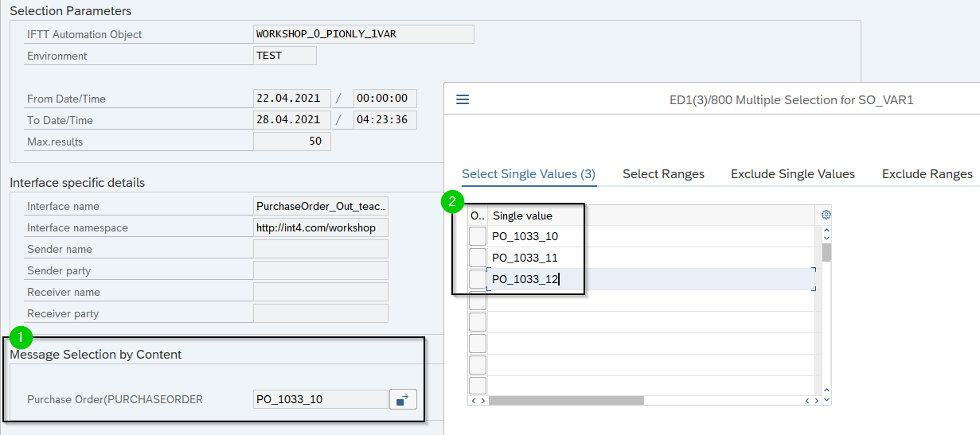Click the Purchase Order input field
980x435 pixels.
(320, 399)
